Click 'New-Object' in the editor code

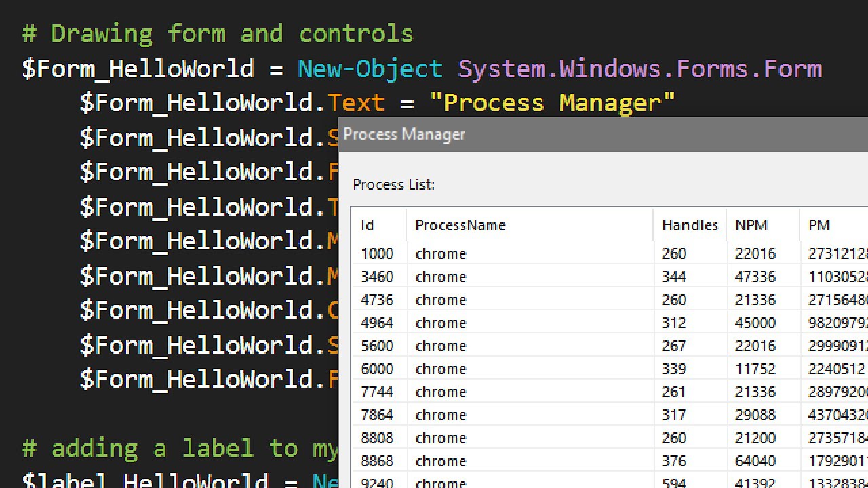coord(370,68)
